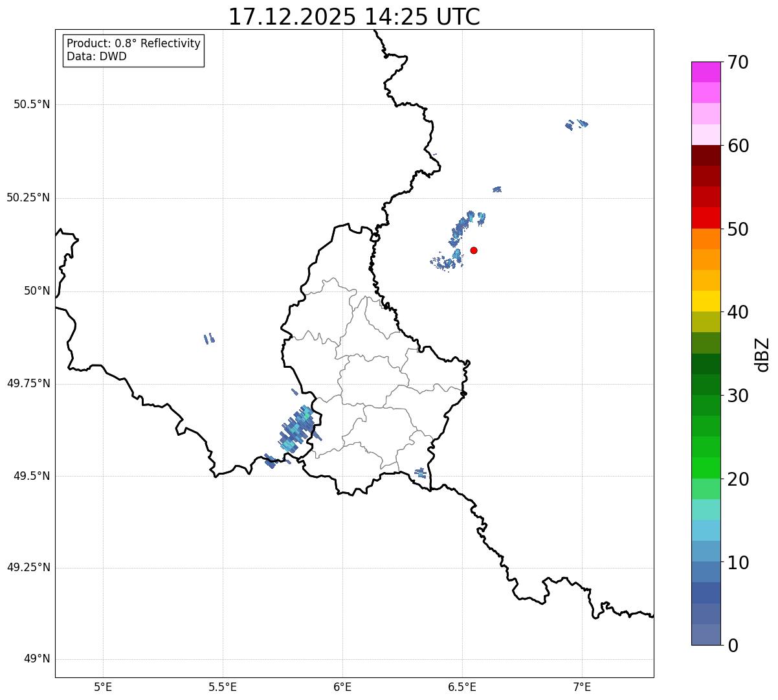
Task: Click the yellow colorbar segment at 40
Action: tap(706, 302)
